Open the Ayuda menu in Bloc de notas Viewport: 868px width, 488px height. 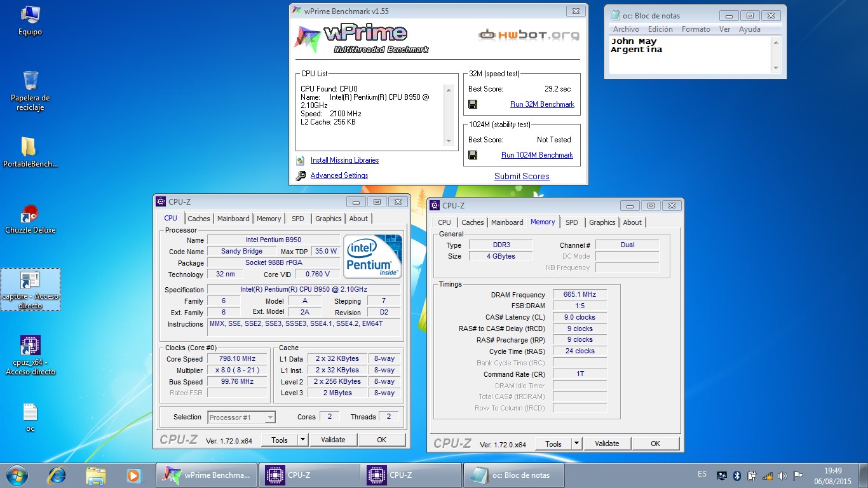click(750, 29)
